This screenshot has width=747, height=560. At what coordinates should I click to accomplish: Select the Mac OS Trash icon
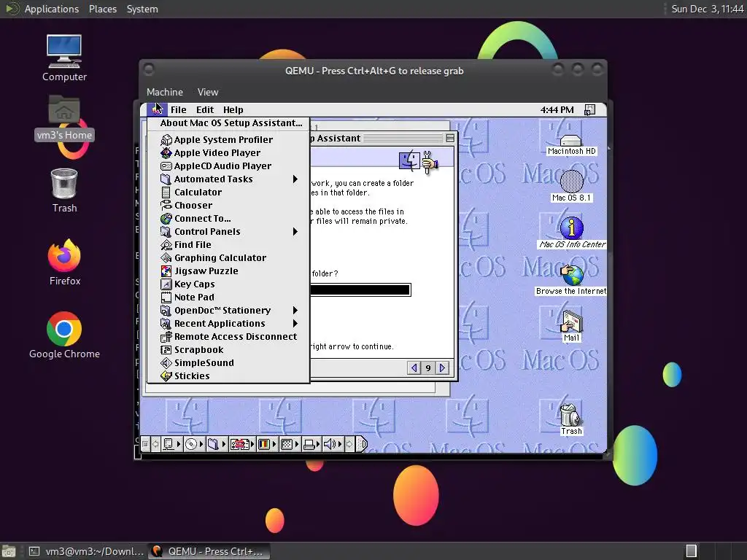pos(571,419)
